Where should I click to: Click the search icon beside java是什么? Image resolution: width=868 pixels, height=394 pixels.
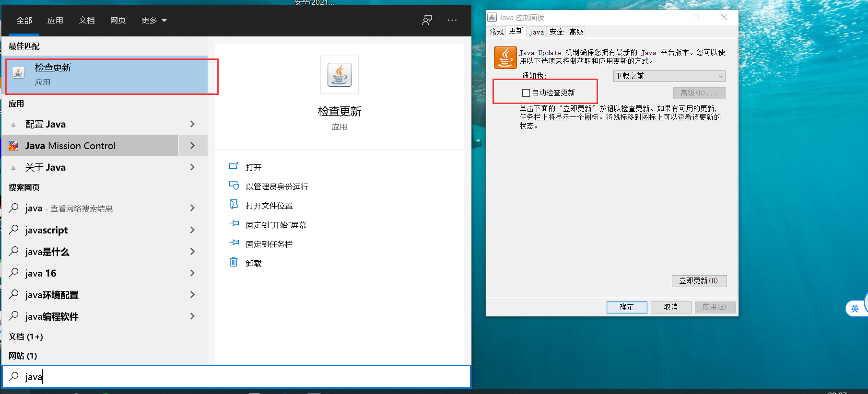click(14, 251)
